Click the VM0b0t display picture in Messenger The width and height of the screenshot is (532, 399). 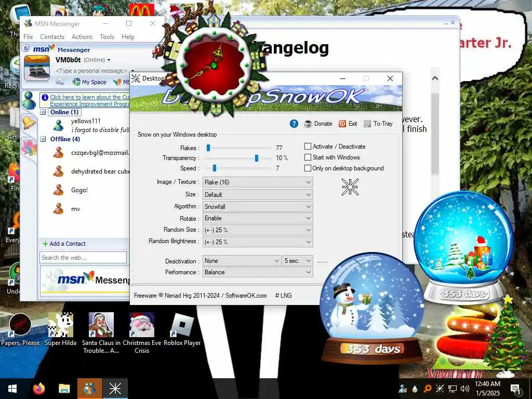point(37,68)
